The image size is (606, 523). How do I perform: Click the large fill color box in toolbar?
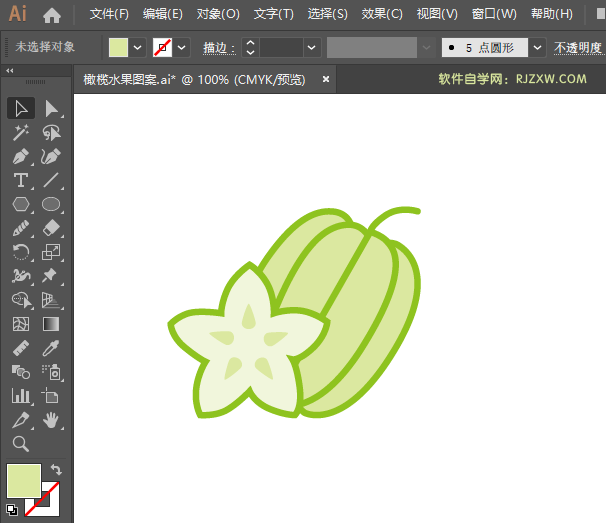tap(24, 480)
